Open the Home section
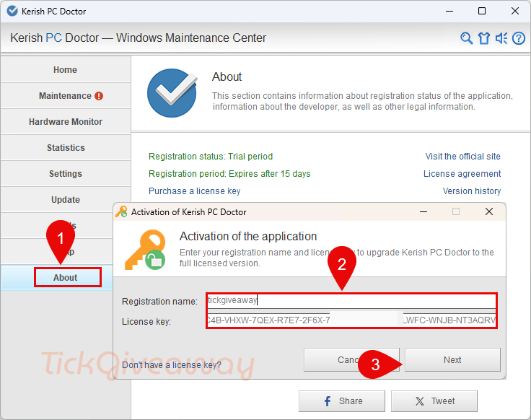531x420 pixels. tap(66, 69)
